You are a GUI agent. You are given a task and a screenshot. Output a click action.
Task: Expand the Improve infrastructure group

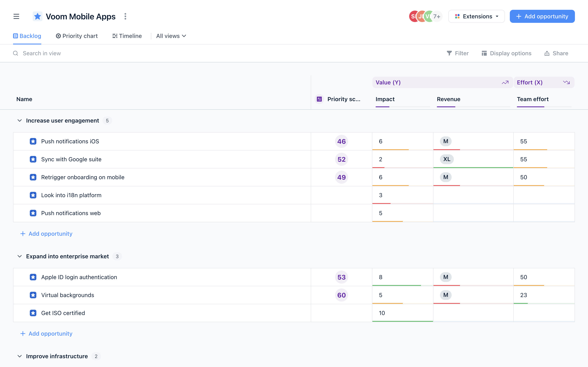tap(20, 356)
